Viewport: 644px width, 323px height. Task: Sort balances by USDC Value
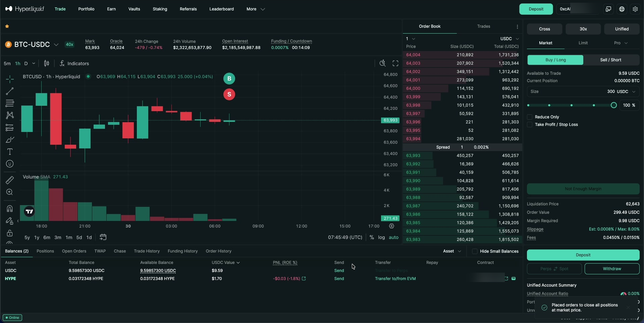point(225,263)
